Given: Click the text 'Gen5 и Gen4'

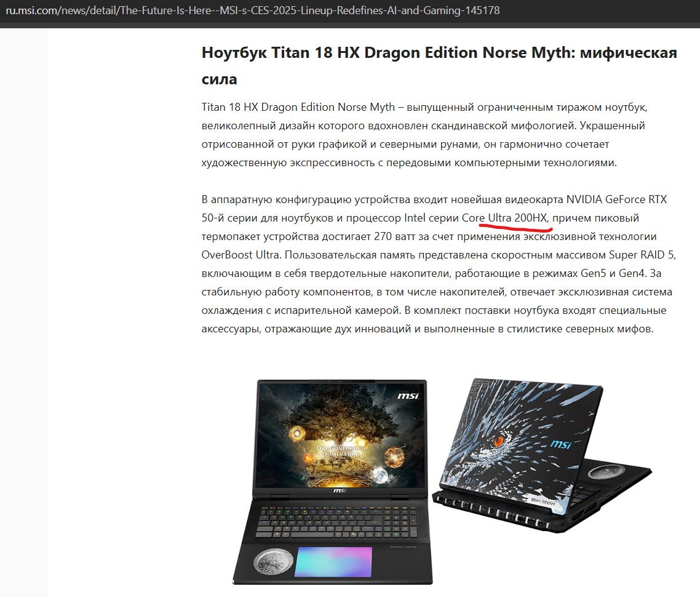Looking at the screenshot, I should [613, 273].
